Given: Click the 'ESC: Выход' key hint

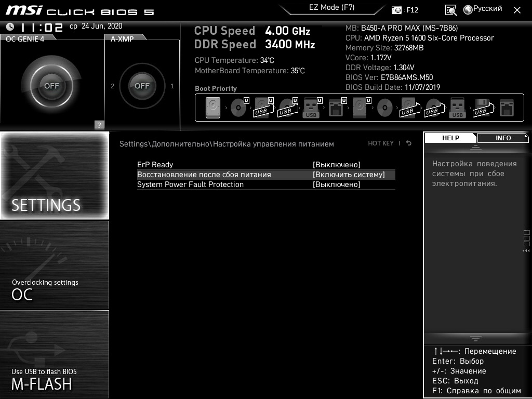Looking at the screenshot, I should [x=455, y=381].
